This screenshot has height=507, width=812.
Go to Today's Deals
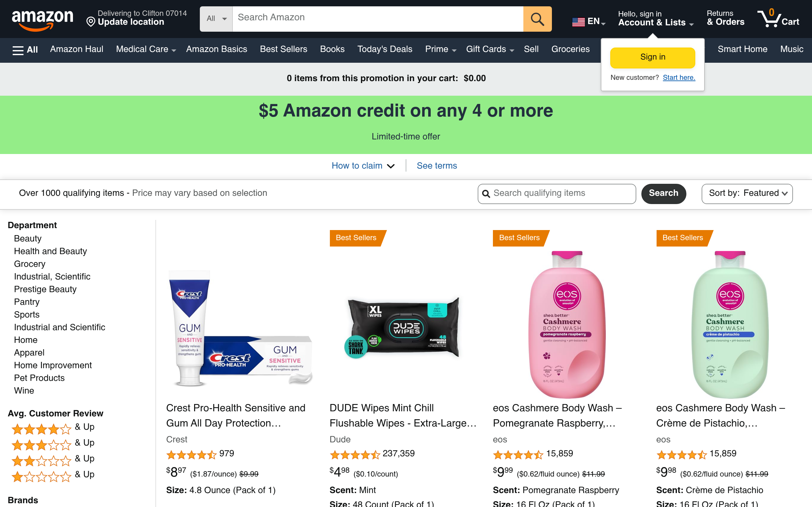pos(384,49)
